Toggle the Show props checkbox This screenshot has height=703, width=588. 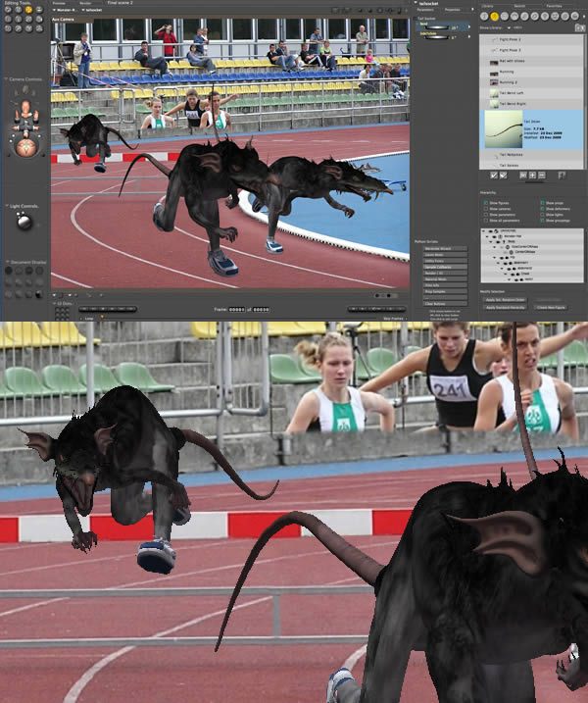coord(542,203)
